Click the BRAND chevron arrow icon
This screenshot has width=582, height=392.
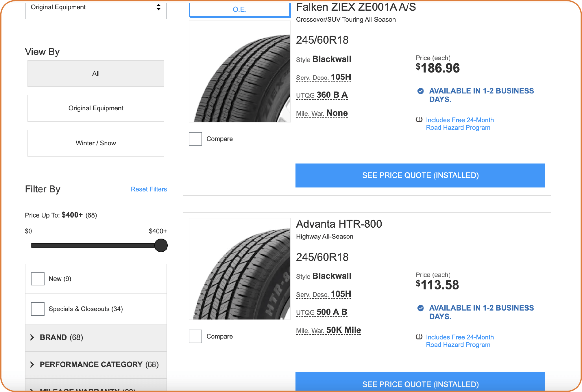(x=32, y=337)
